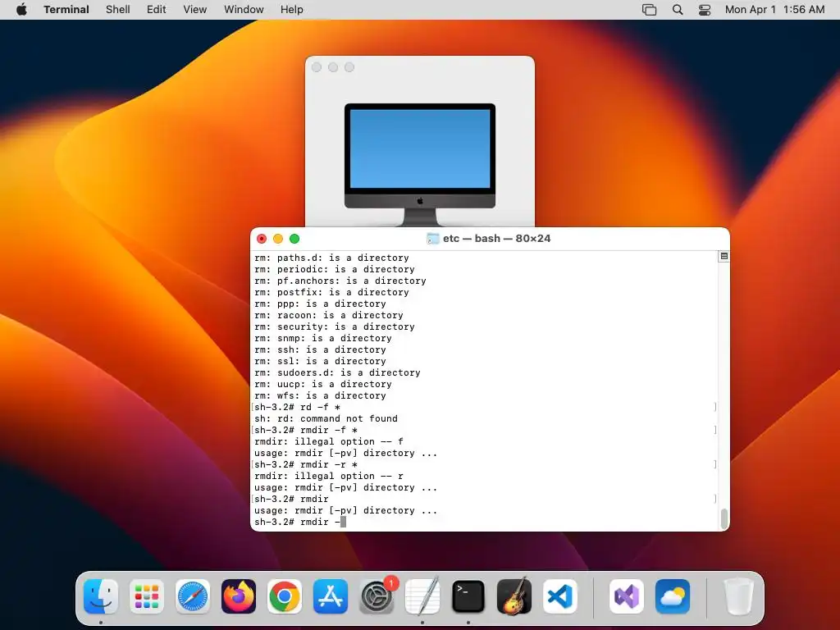
Task: Open the Trash in the Dock
Action: (739, 596)
